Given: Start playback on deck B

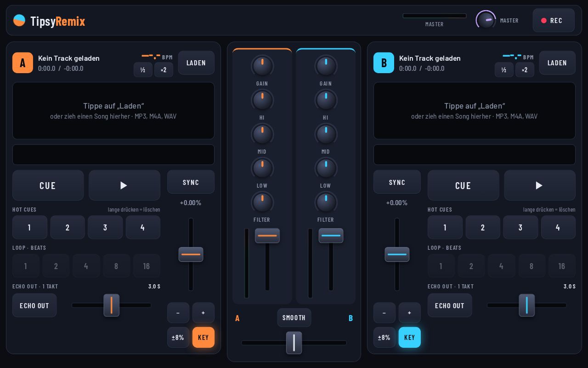Looking at the screenshot, I should (x=540, y=185).
